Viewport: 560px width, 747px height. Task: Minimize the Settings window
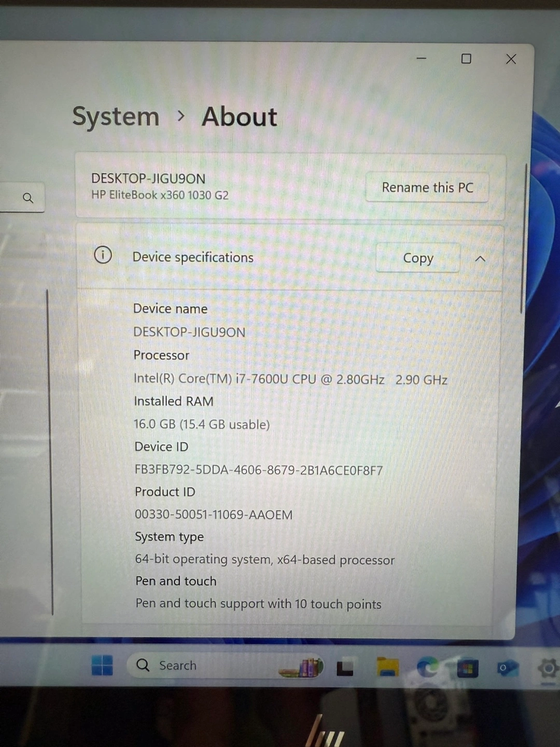(x=422, y=59)
